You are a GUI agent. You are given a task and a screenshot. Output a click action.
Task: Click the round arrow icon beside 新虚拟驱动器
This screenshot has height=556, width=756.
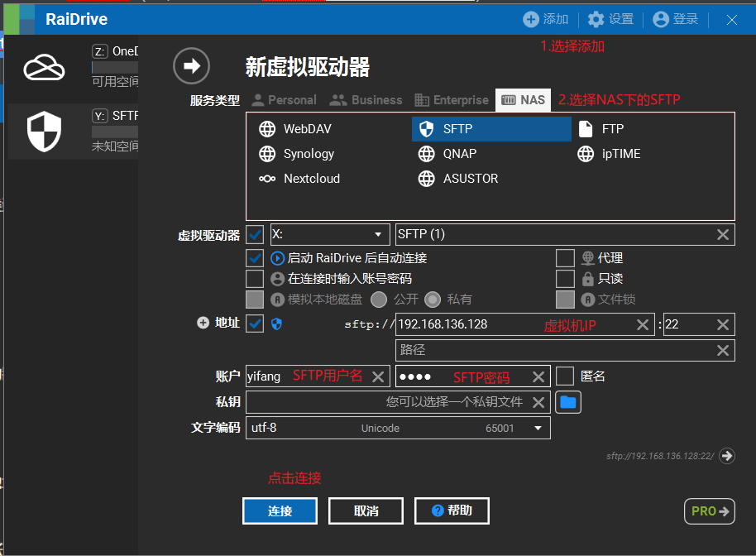click(191, 65)
